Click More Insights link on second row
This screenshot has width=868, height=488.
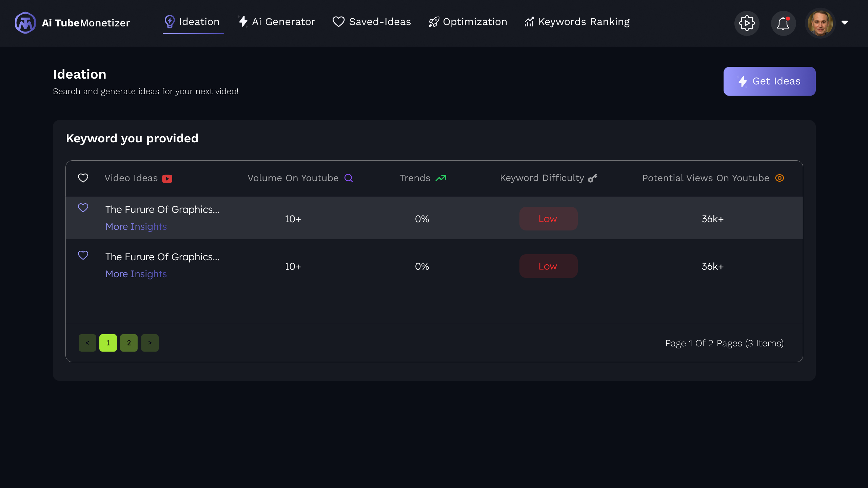pos(136,273)
